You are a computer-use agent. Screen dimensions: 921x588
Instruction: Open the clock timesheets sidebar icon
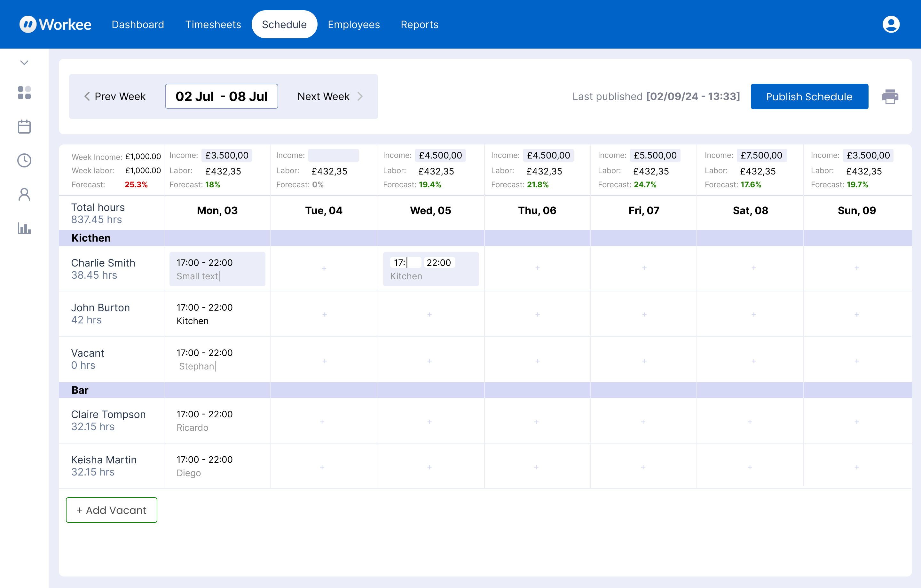coord(24,160)
